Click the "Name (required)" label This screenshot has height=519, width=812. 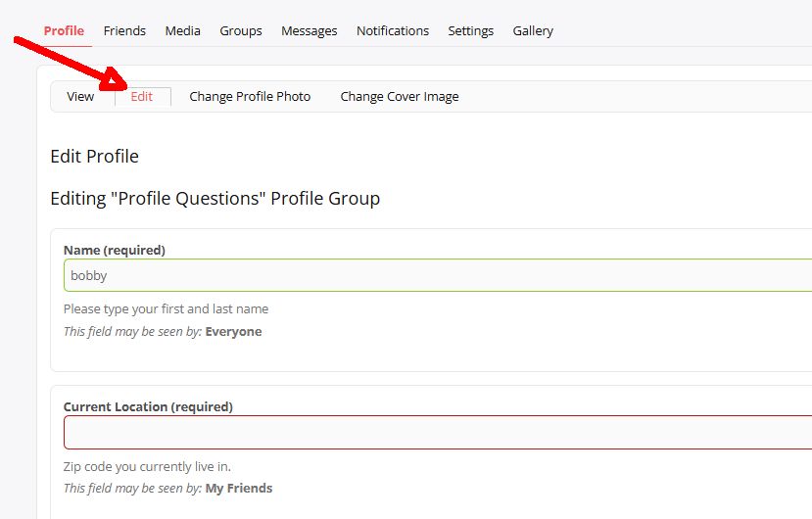[115, 250]
